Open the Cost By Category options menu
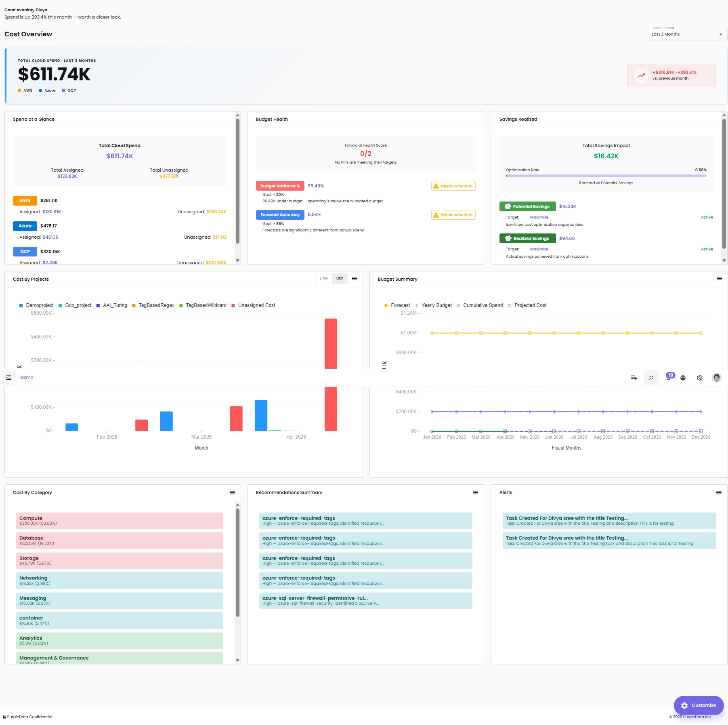 click(x=232, y=492)
